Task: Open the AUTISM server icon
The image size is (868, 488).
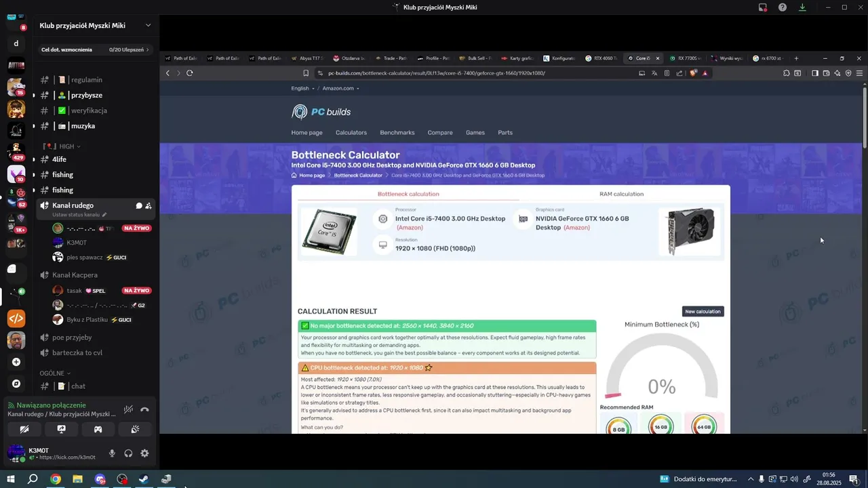Action: (x=16, y=66)
